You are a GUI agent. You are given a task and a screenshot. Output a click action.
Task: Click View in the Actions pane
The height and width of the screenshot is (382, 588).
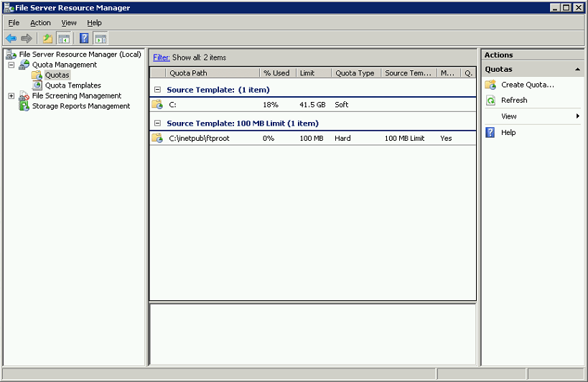coord(509,116)
